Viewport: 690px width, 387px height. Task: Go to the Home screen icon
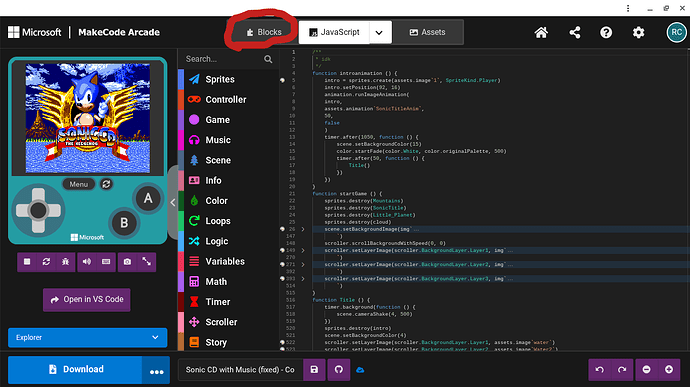pyautogui.click(x=541, y=32)
